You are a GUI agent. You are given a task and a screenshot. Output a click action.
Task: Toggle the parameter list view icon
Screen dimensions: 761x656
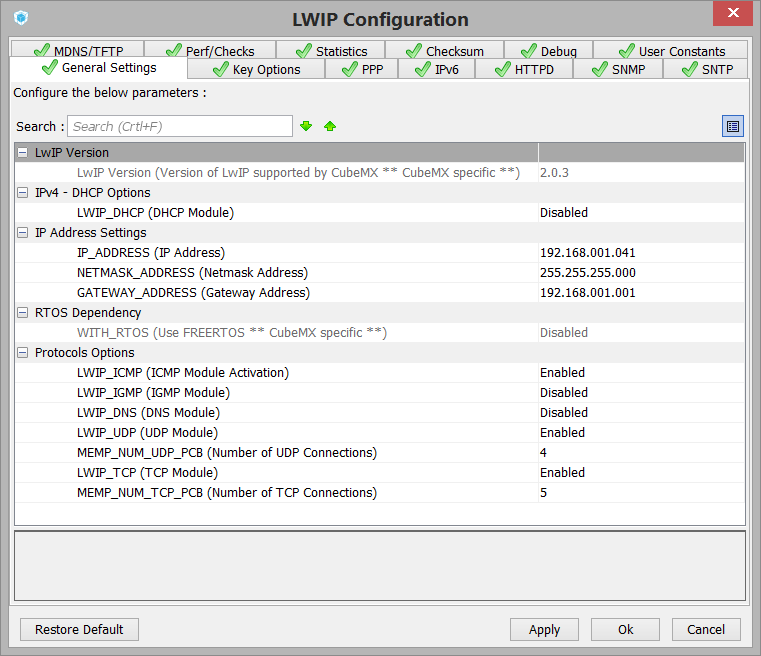click(x=732, y=126)
